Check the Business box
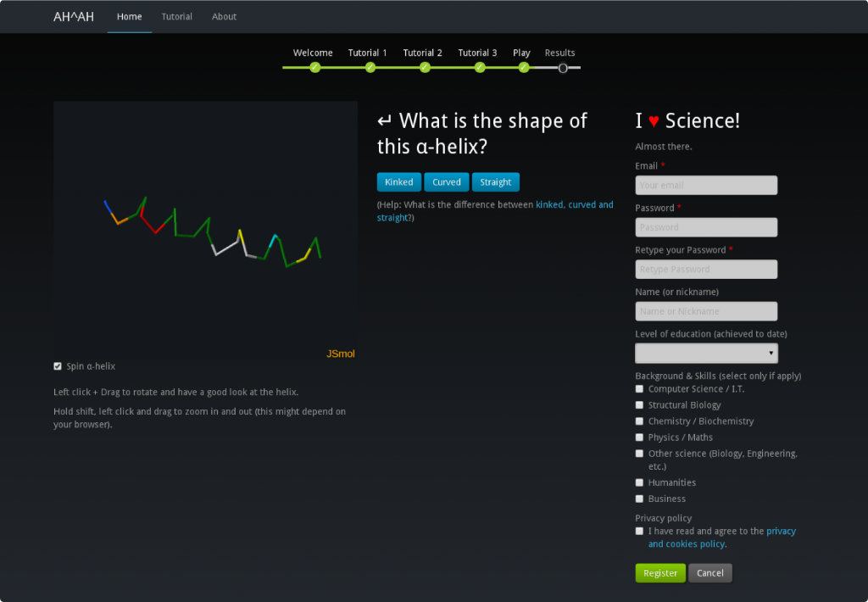Image resolution: width=868 pixels, height=602 pixels. point(639,499)
